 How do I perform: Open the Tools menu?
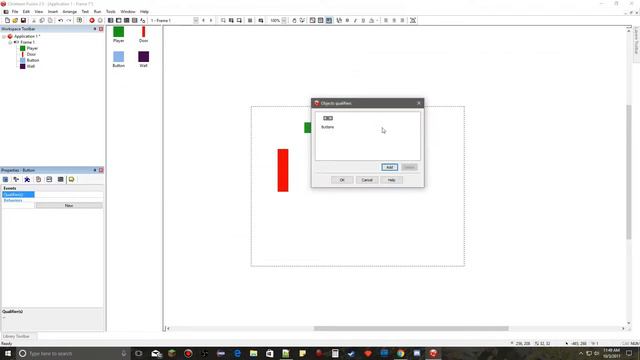[x=111, y=12]
